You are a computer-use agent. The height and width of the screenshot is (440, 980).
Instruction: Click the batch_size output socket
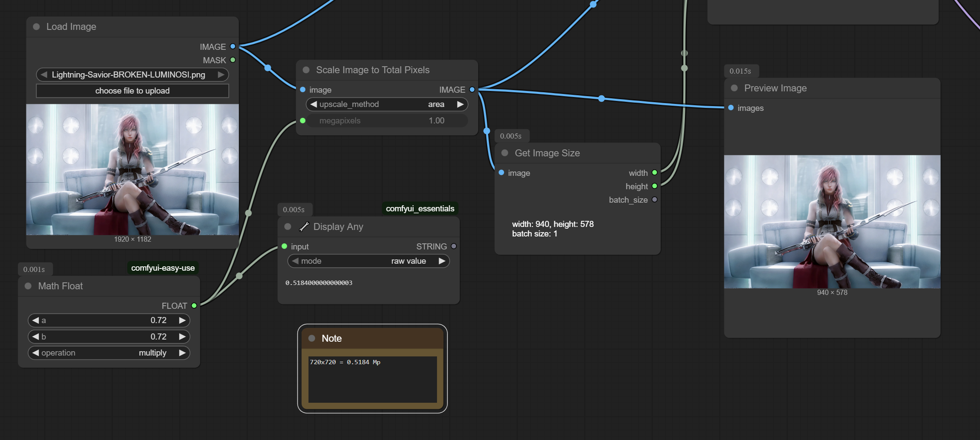[x=655, y=200]
